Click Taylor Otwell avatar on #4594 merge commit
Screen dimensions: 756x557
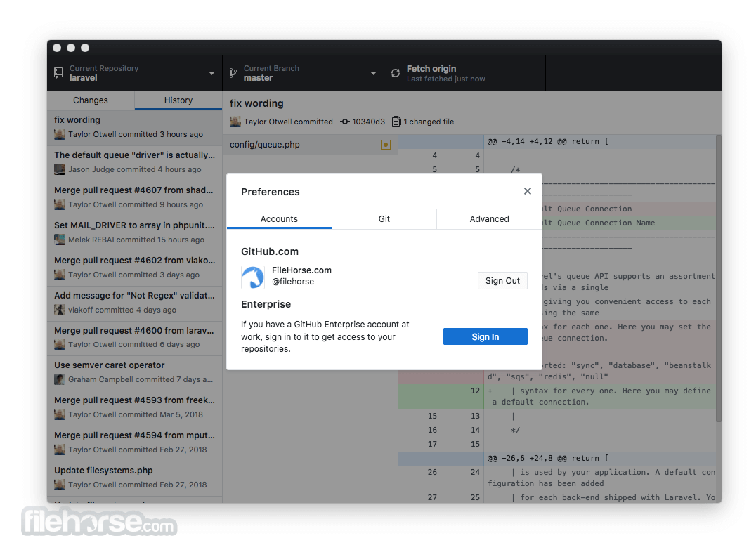[x=60, y=450]
